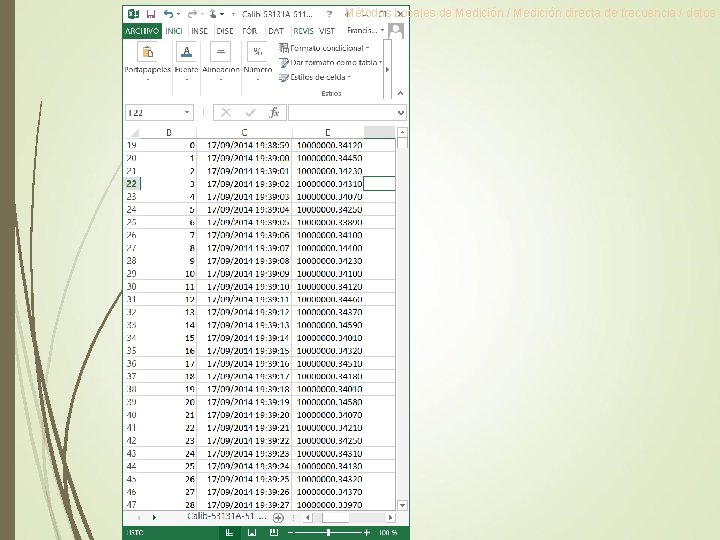Open Estilos de celda menu
Viewport: 720px width, 540px height.
(x=315, y=77)
